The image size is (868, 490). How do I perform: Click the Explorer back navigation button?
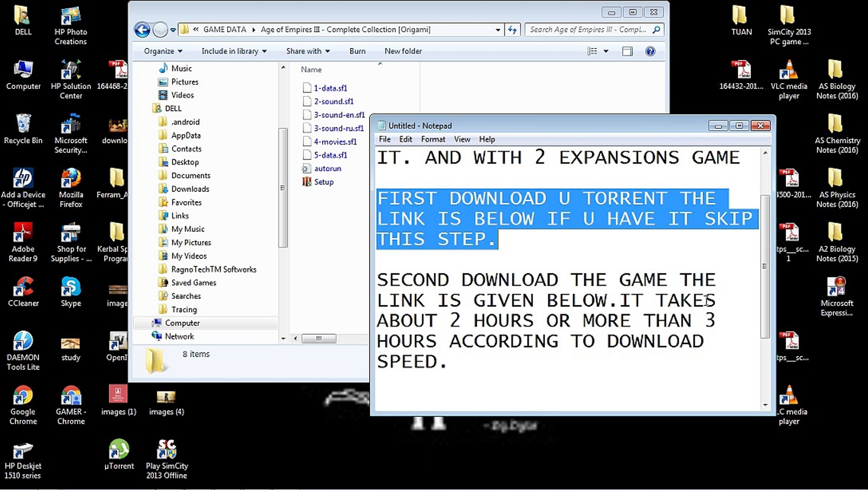(142, 30)
